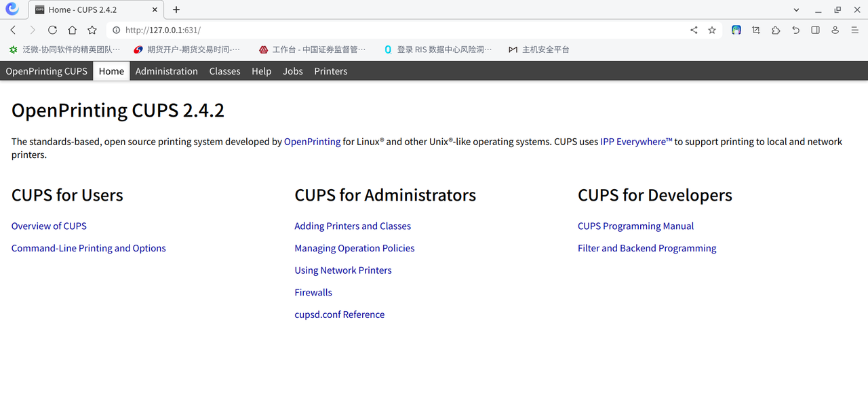868x404 pixels.
Task: Click the CUPS for Developers heading
Action: [x=655, y=195]
